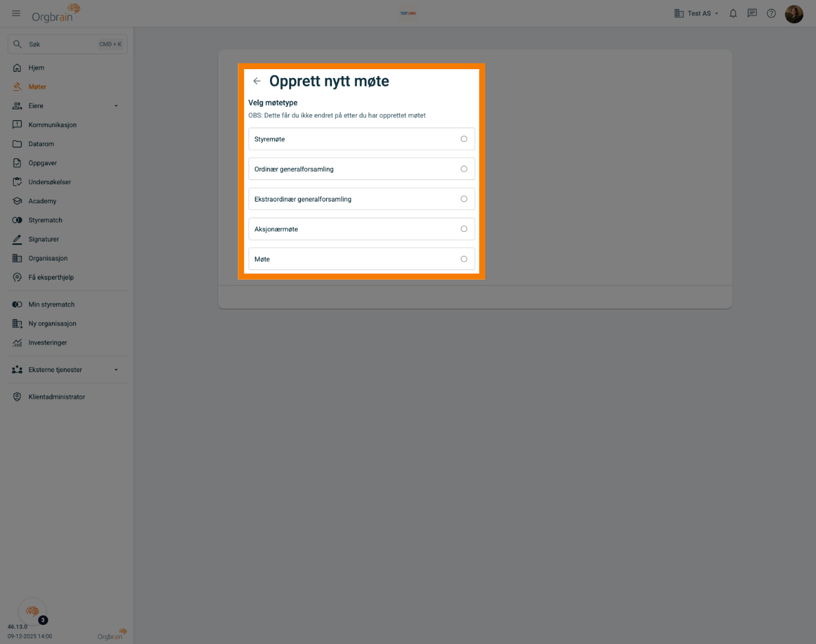This screenshot has height=644, width=816.
Task: Click the Styrematch icon
Action: point(17,221)
